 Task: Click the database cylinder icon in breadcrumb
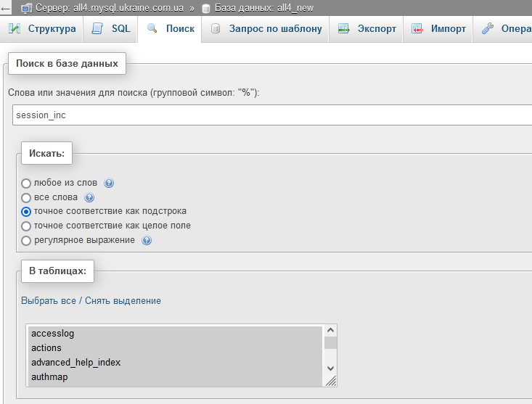[206, 9]
